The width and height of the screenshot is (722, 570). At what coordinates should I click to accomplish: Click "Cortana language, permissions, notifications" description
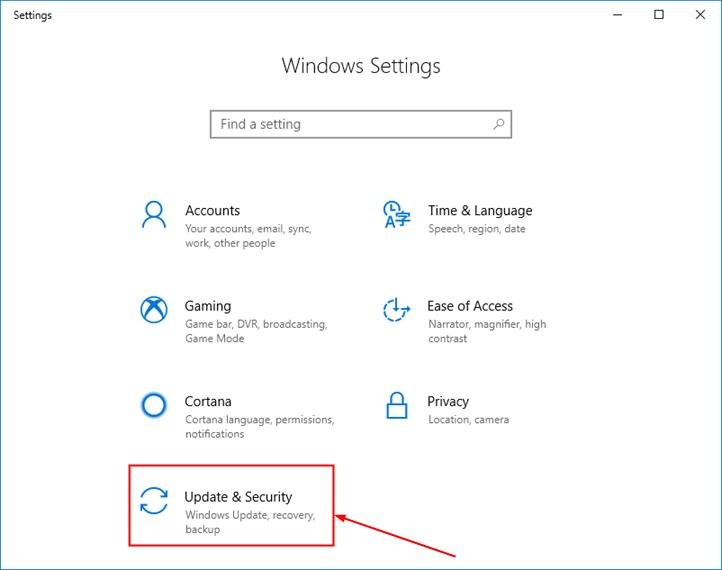pos(260,426)
